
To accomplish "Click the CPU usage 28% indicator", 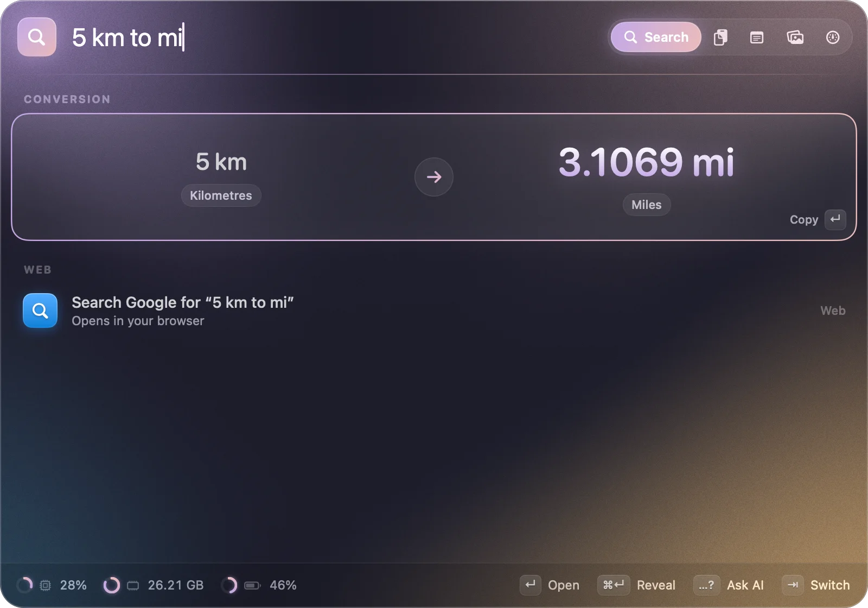I will pyautogui.click(x=52, y=585).
